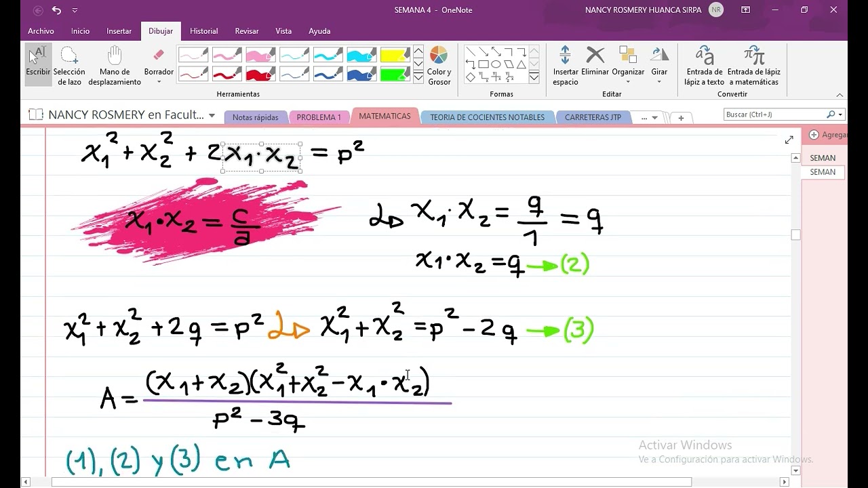868x488 pixels.
Task: Switch to the Insertar ribbon tab
Action: [119, 31]
